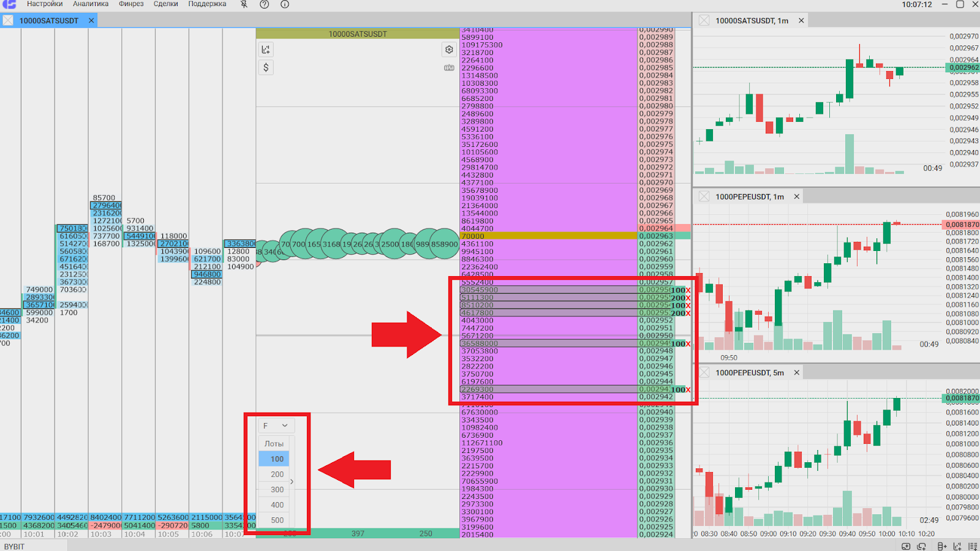This screenshot has width=980, height=551.
Task: Click the add-chart icon below the 10000SATSUSDT header
Action: coord(266,50)
